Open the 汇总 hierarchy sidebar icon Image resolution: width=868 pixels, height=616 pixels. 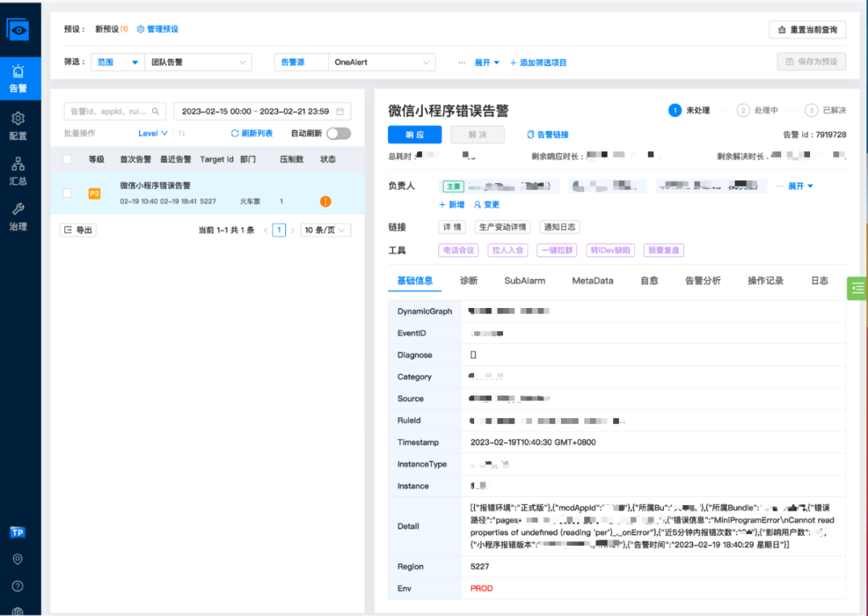coord(18,170)
